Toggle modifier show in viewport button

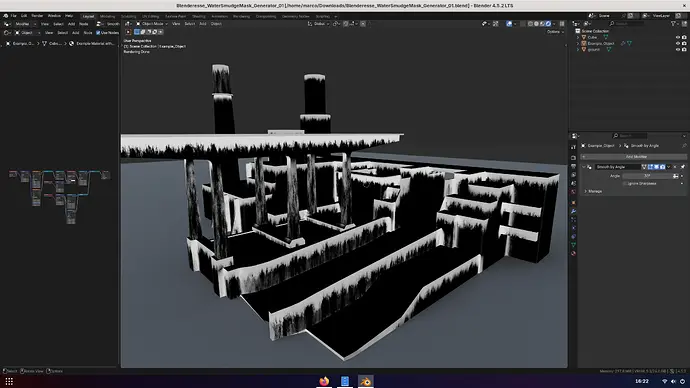(657, 167)
